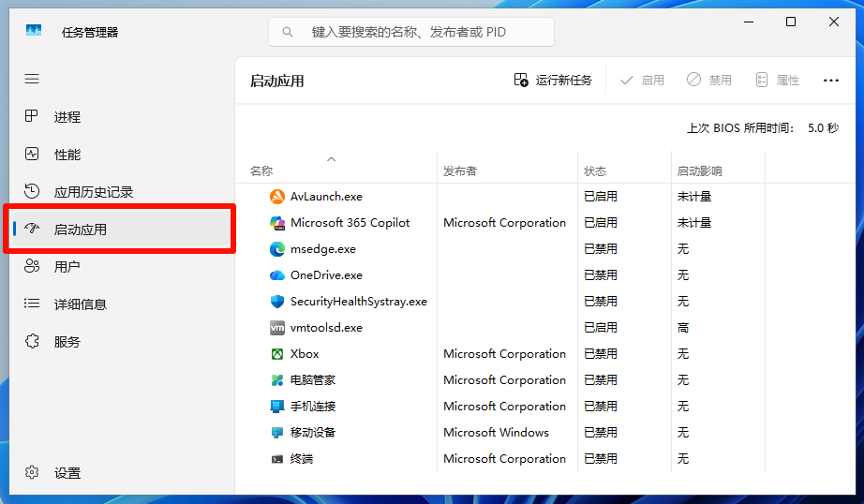Switch to the 性能 tab
Viewport: 864px width, 504px height.
tap(123, 155)
